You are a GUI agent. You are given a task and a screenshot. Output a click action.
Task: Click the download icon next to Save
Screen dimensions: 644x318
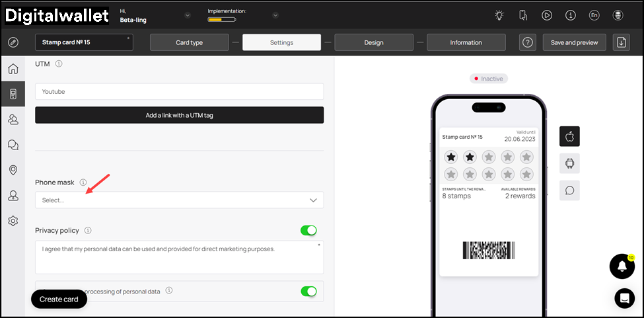[x=621, y=42]
